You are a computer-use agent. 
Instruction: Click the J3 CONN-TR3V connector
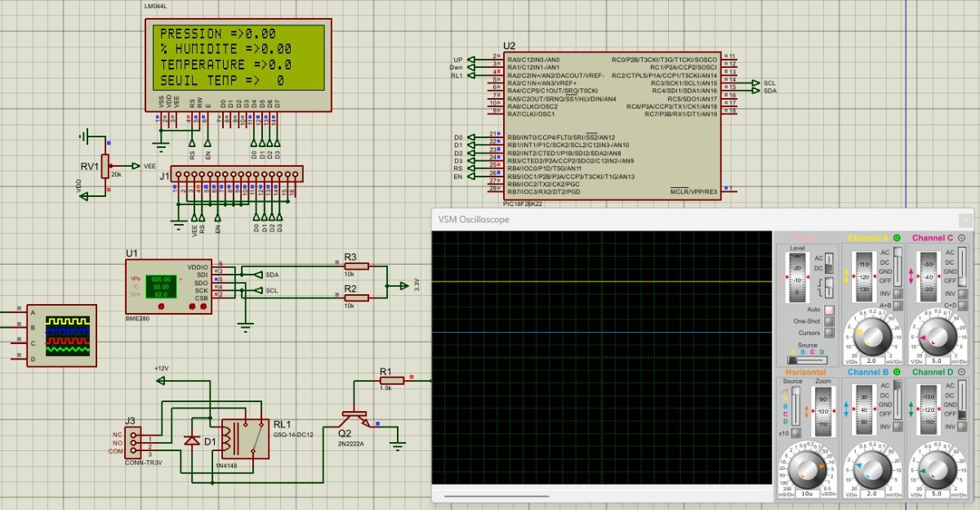pos(134,442)
